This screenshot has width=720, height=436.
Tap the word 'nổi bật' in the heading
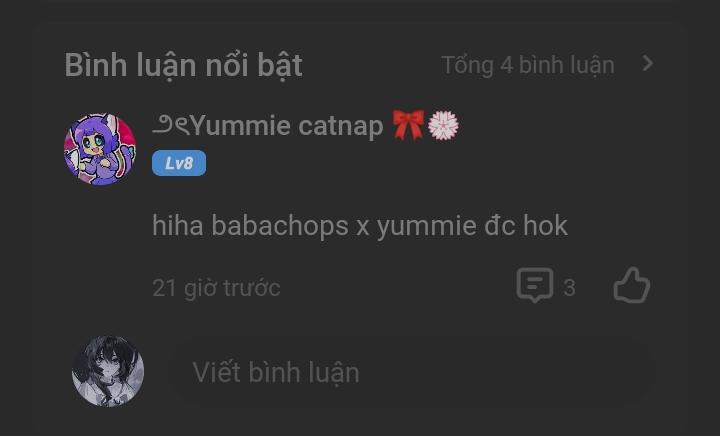tap(253, 65)
